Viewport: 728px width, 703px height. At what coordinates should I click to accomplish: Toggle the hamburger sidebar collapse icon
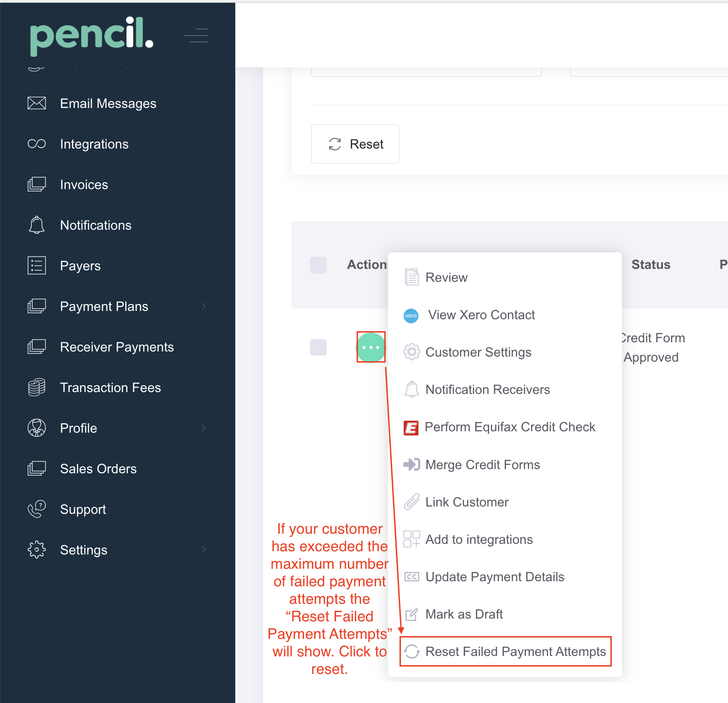click(196, 36)
